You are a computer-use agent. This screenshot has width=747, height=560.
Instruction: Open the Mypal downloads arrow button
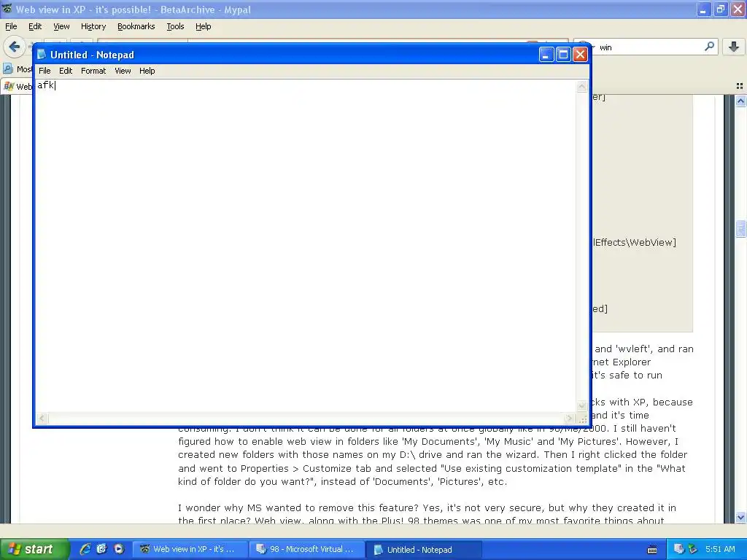coord(734,47)
